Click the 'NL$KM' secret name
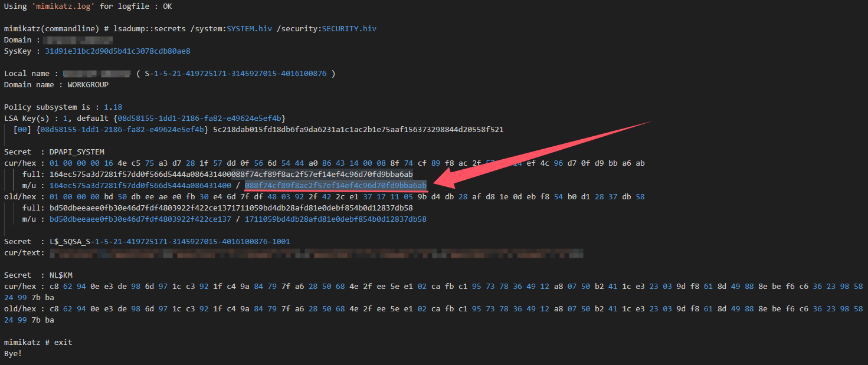The width and height of the screenshot is (868, 365). tap(61, 275)
